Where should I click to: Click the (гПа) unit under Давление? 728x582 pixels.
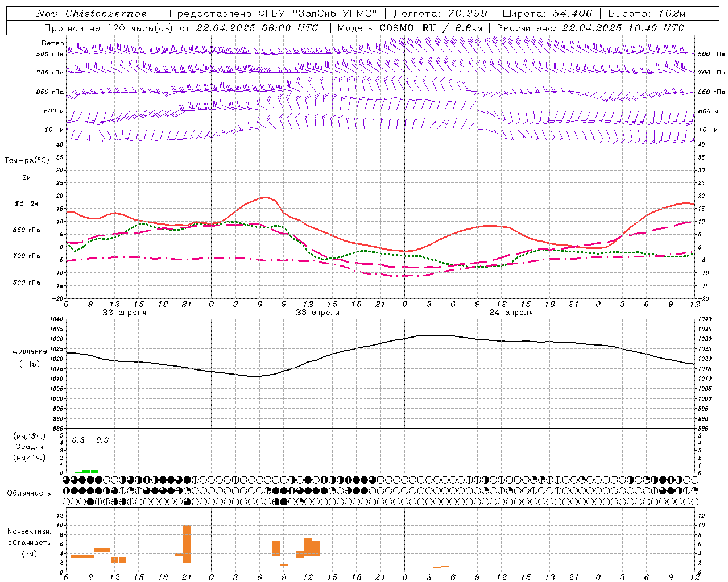coord(30,364)
